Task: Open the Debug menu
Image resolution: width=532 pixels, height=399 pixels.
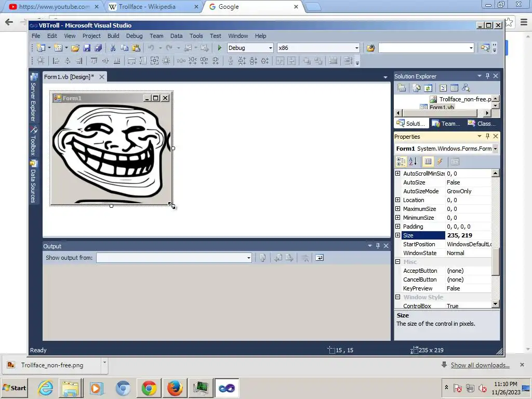Action: [x=135, y=36]
